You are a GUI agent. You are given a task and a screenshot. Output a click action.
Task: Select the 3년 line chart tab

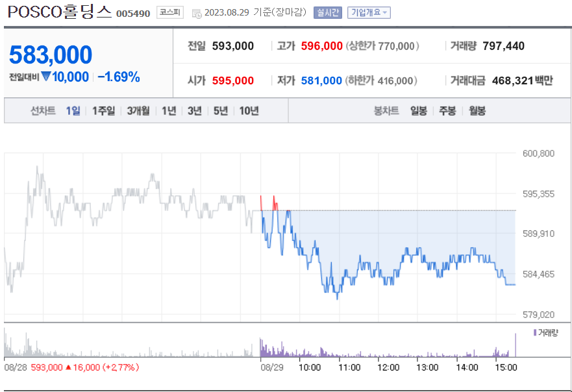[x=194, y=110]
